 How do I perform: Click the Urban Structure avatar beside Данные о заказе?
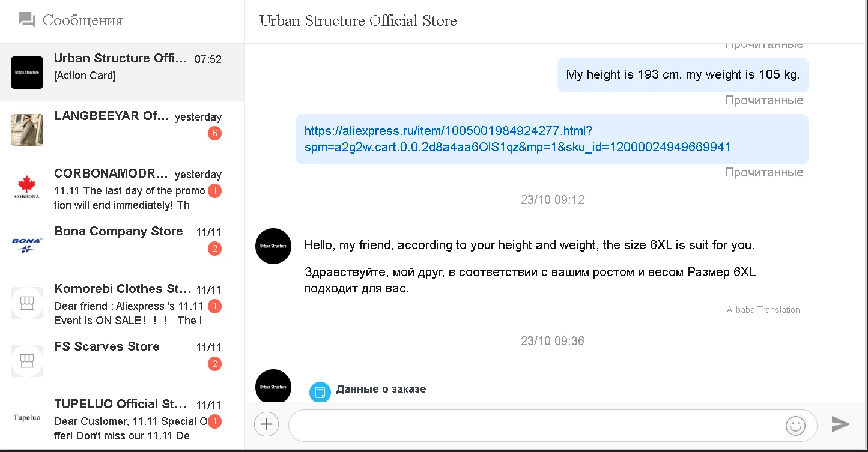coord(273,386)
